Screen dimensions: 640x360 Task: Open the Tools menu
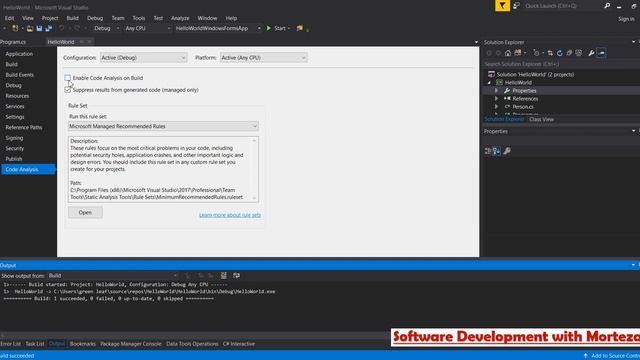click(x=138, y=18)
